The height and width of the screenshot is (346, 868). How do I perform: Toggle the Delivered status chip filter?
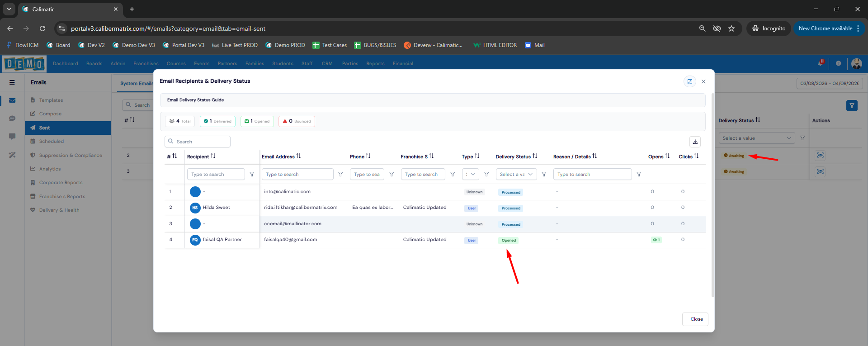tap(217, 121)
